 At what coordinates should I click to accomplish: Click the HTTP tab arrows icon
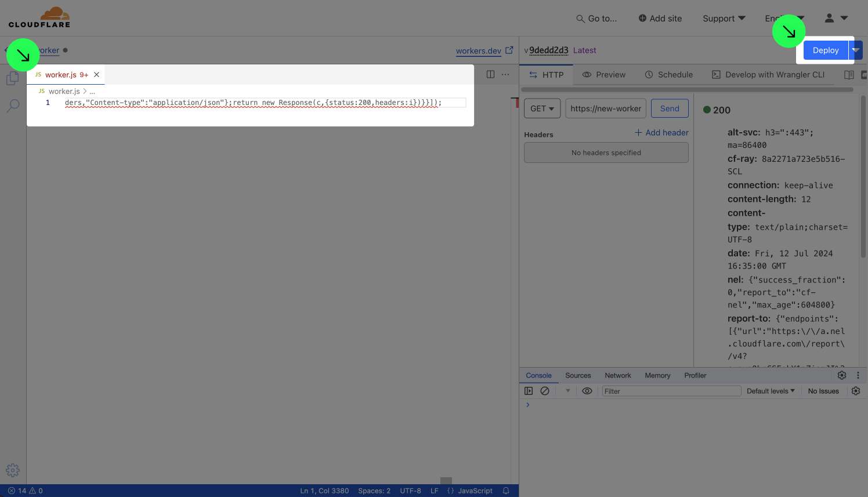click(x=533, y=75)
